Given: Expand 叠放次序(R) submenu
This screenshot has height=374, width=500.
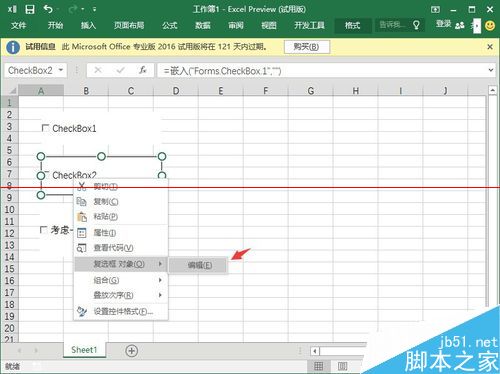Looking at the screenshot, I should click(x=121, y=295).
